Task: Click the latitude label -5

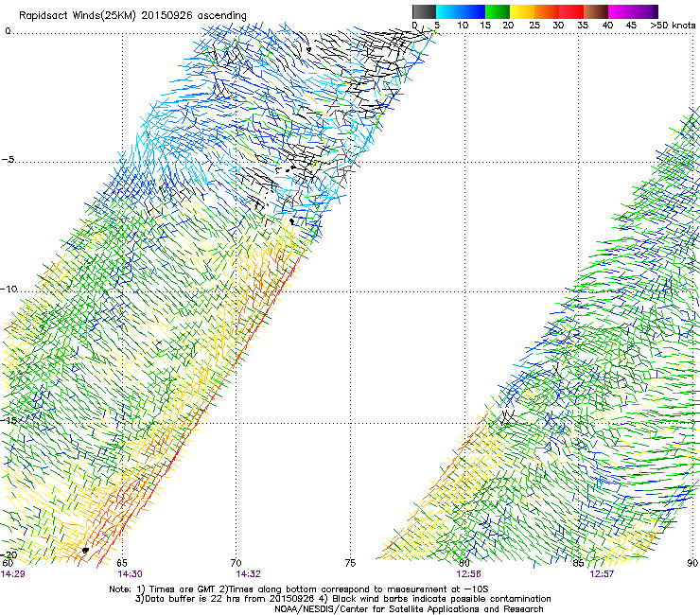Action: pos(9,160)
